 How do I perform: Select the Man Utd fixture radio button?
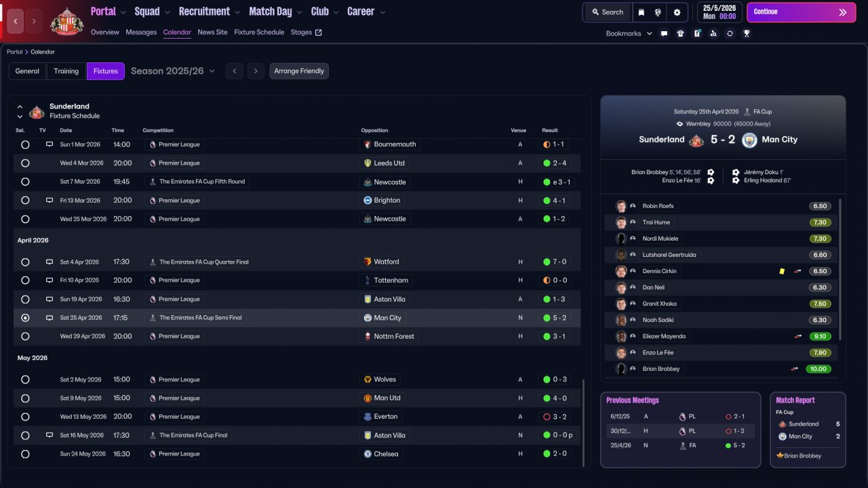click(x=25, y=399)
